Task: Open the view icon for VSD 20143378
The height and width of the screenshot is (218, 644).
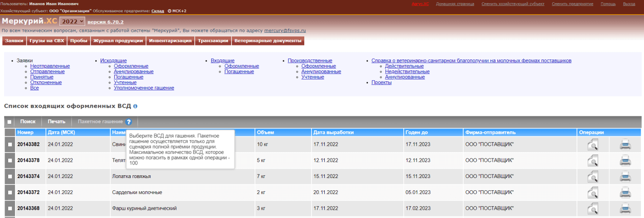Action: coord(592,161)
